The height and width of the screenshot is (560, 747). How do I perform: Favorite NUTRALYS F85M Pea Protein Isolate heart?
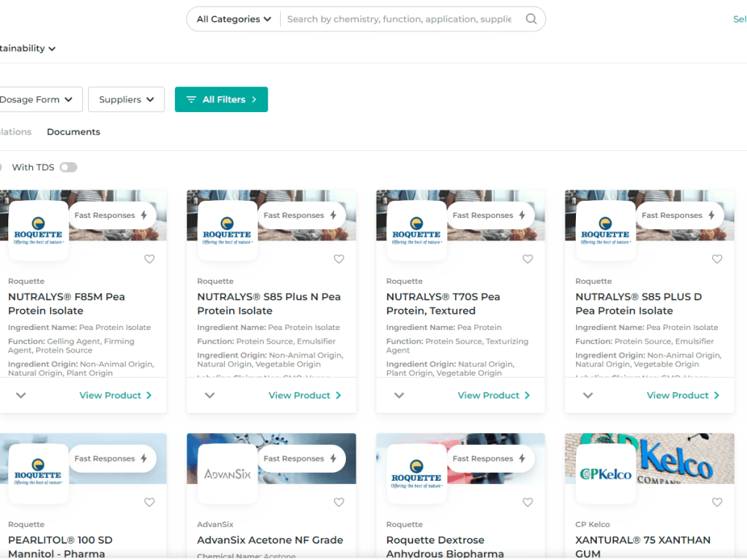[149, 259]
